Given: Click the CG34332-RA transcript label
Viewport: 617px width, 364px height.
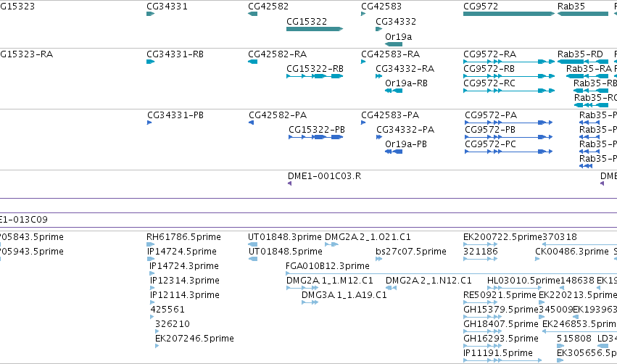Looking at the screenshot, I should click(x=405, y=69).
